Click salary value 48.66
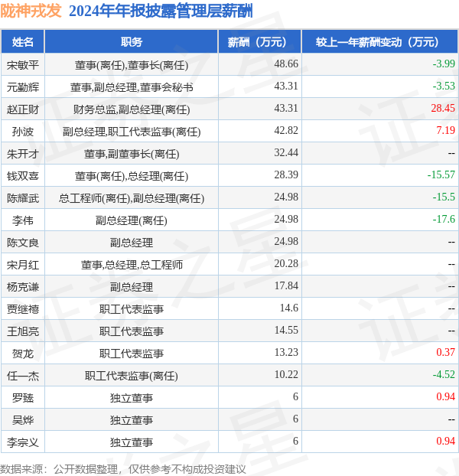The height and width of the screenshot is (476, 459). click(286, 64)
